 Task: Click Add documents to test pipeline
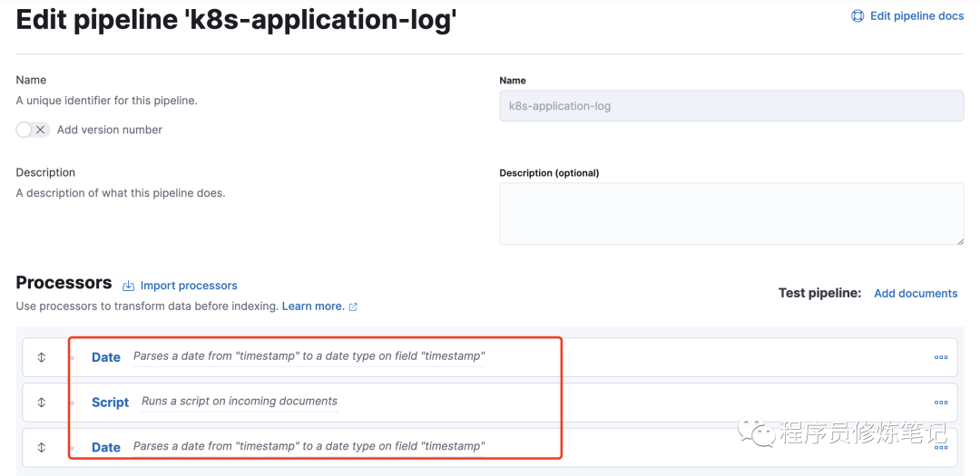click(x=916, y=293)
